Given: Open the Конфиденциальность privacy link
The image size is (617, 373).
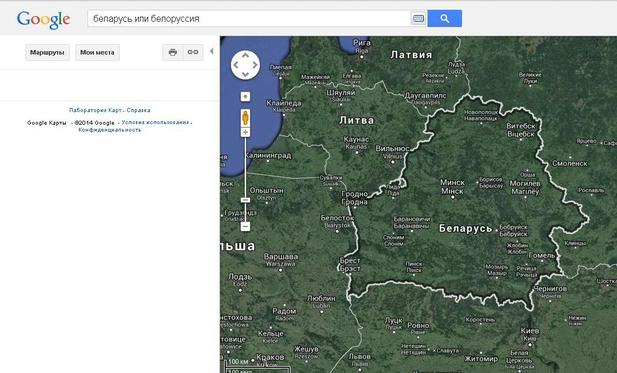Looking at the screenshot, I should click(x=109, y=130).
